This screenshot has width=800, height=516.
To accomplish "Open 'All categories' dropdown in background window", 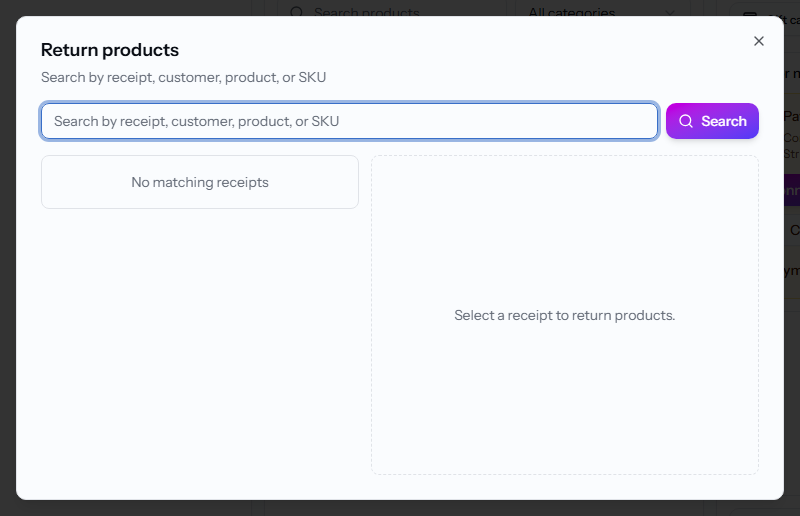I will (x=603, y=10).
